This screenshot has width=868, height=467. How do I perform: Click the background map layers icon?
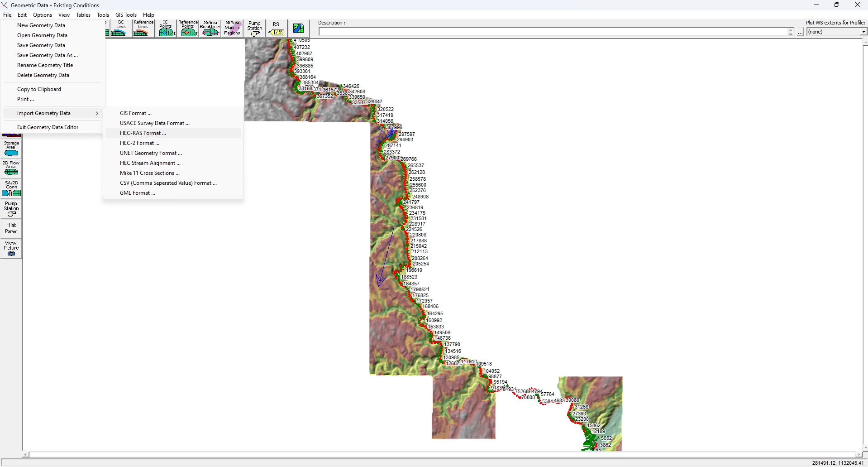[x=298, y=28]
